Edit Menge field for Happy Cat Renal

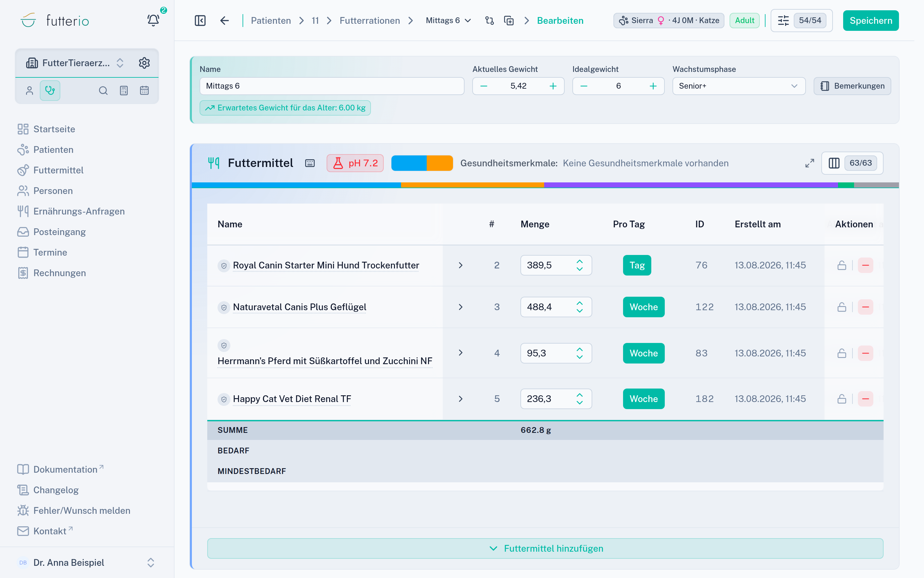[556, 399]
